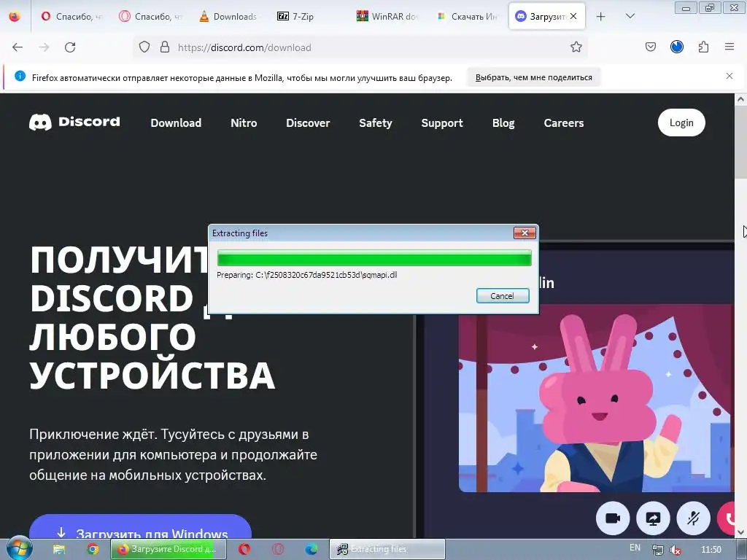The image size is (747, 560).
Task: Switch to the second Opera Спасибо tab
Action: click(150, 17)
